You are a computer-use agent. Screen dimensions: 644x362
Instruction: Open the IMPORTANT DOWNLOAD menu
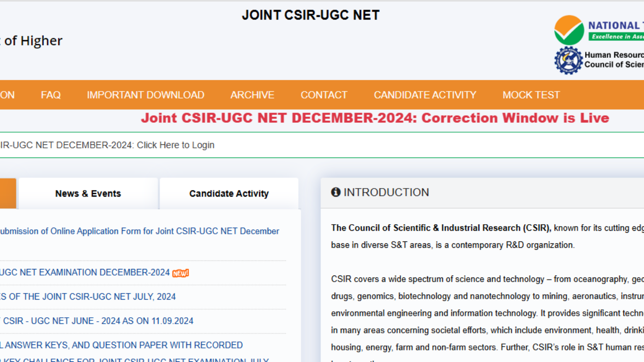coord(145,95)
